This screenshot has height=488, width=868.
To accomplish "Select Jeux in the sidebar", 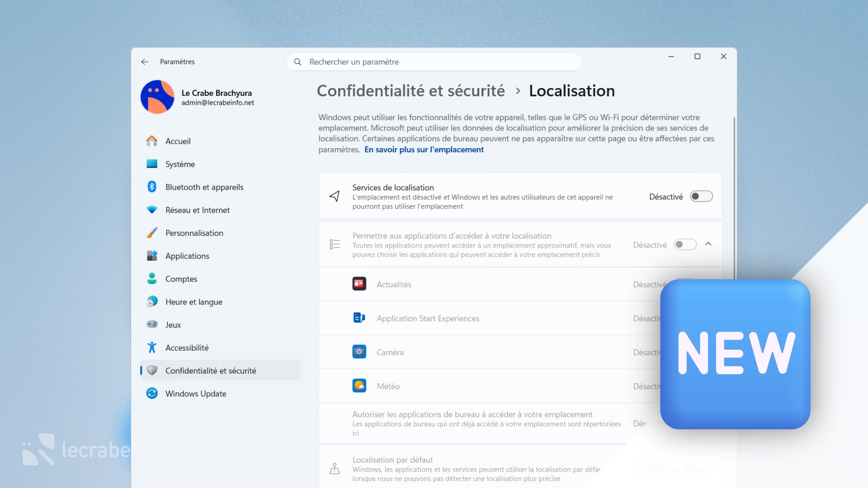I will (220, 325).
